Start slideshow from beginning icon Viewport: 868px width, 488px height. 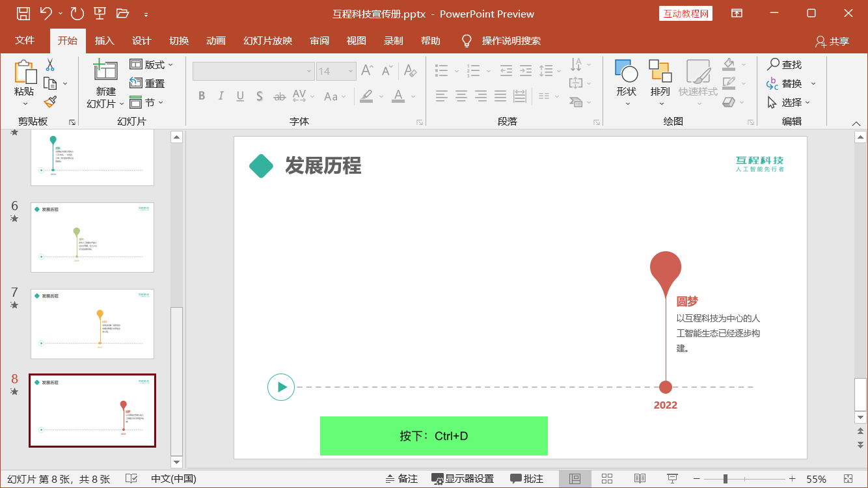click(x=100, y=13)
